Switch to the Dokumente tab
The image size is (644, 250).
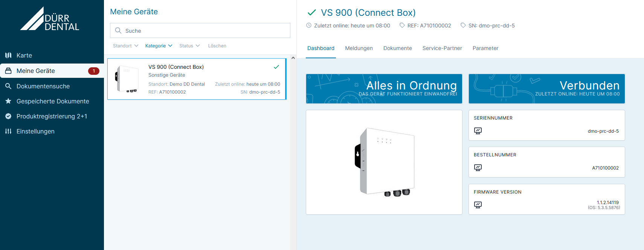pos(398,48)
